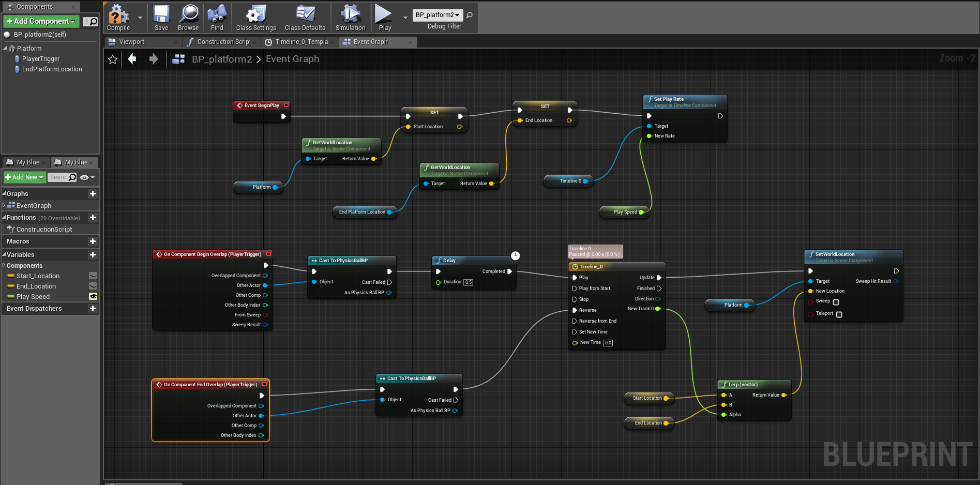Image resolution: width=980 pixels, height=485 pixels.
Task: Select the BP_platform2(self) component
Action: (x=40, y=35)
